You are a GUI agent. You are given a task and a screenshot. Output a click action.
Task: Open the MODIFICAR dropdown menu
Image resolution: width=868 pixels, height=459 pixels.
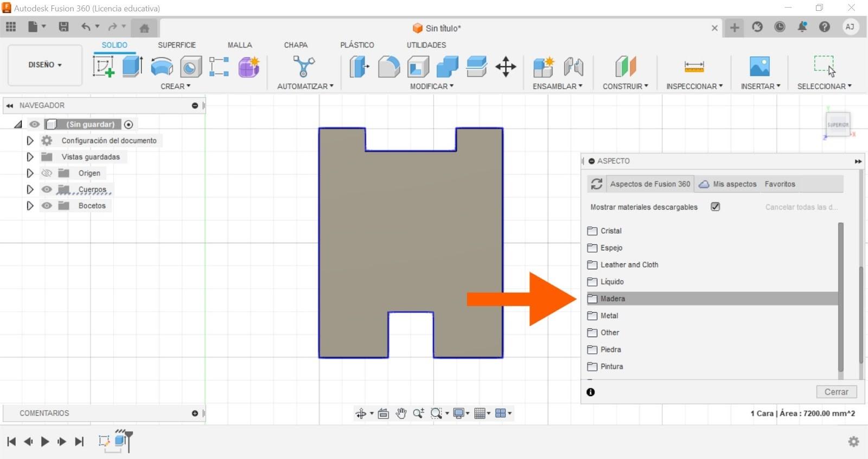click(x=432, y=86)
